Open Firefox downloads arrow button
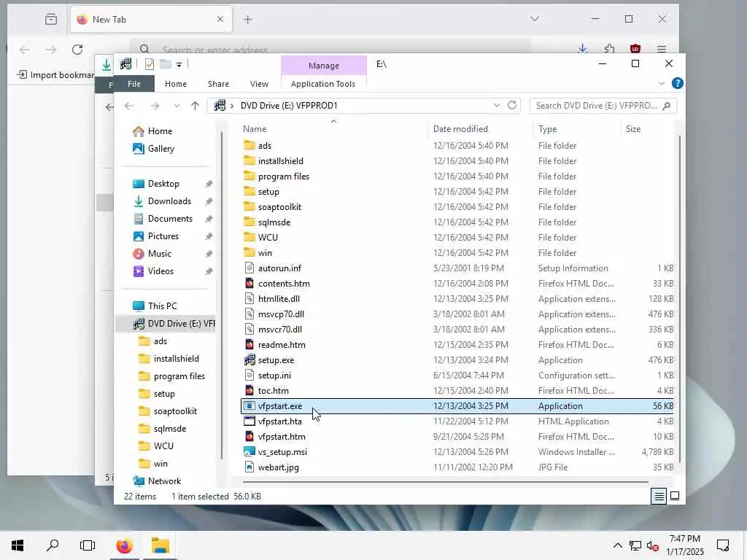This screenshot has height=560, width=747. [582, 49]
